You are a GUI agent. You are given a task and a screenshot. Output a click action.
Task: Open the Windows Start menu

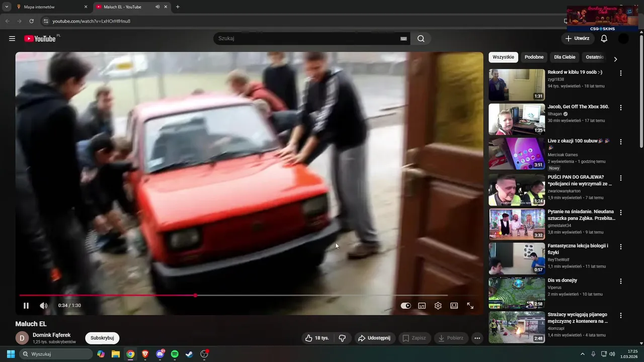click(x=11, y=354)
